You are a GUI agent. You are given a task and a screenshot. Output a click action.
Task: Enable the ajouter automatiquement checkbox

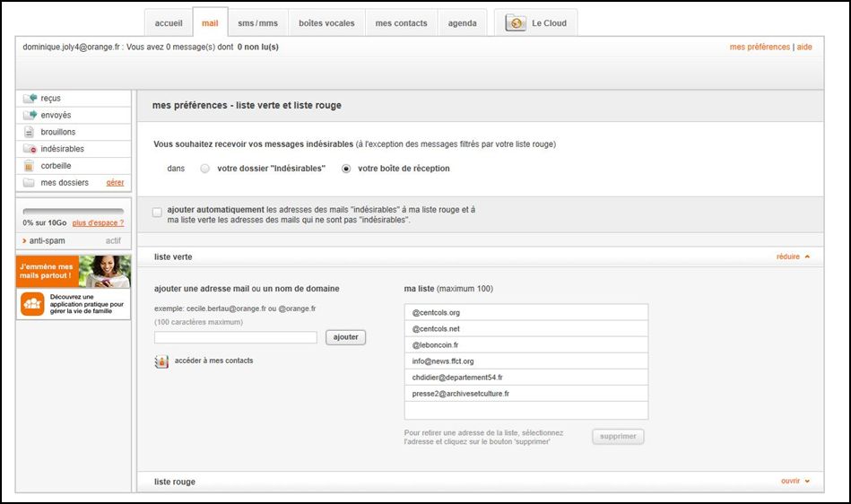coord(158,213)
